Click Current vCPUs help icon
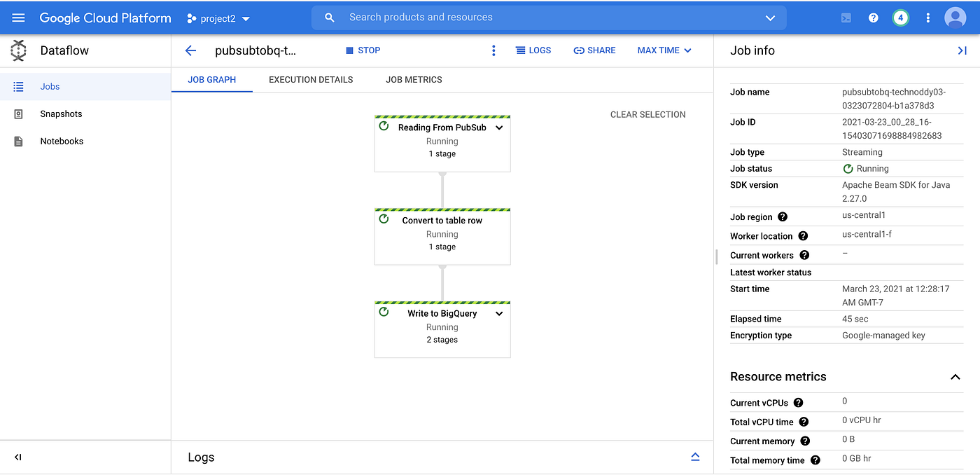Screen dimensions: 980x475 coord(798,403)
